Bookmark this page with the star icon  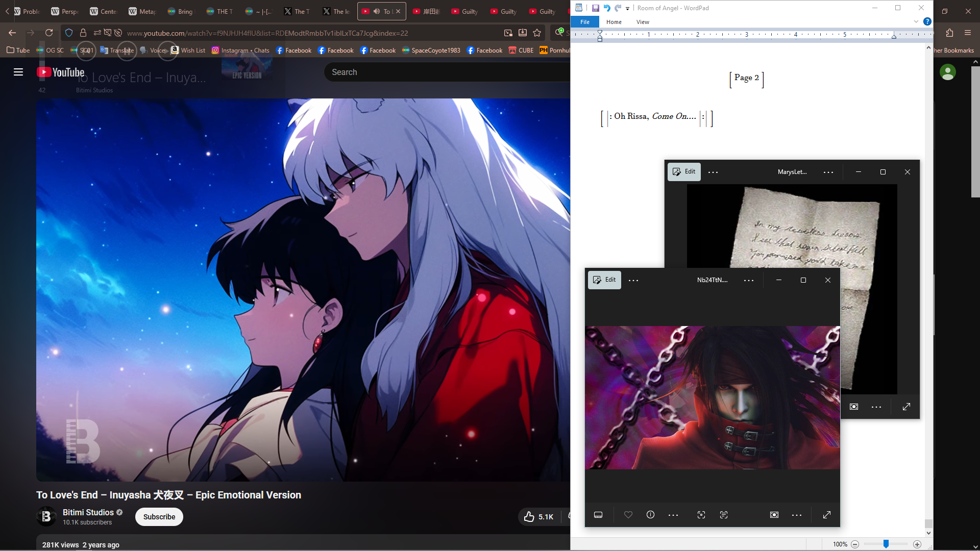coord(537,33)
